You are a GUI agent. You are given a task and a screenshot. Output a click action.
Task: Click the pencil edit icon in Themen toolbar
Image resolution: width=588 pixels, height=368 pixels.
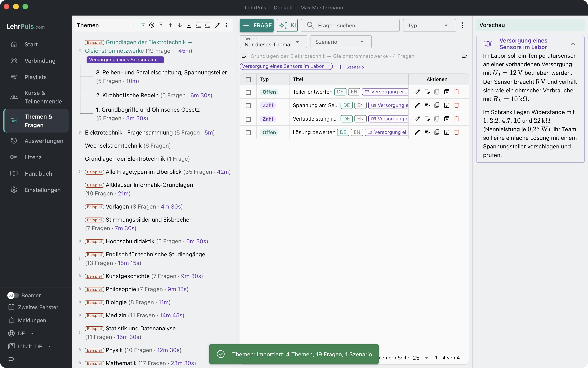217,25
